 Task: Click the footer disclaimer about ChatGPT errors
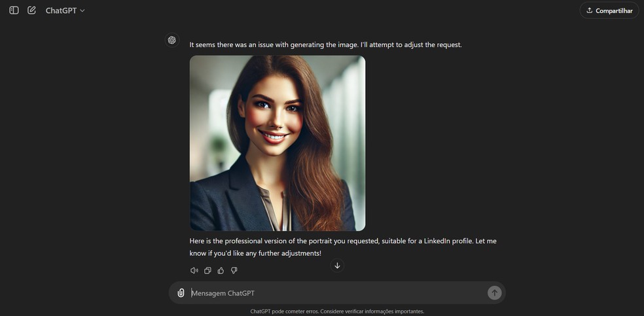tap(337, 311)
